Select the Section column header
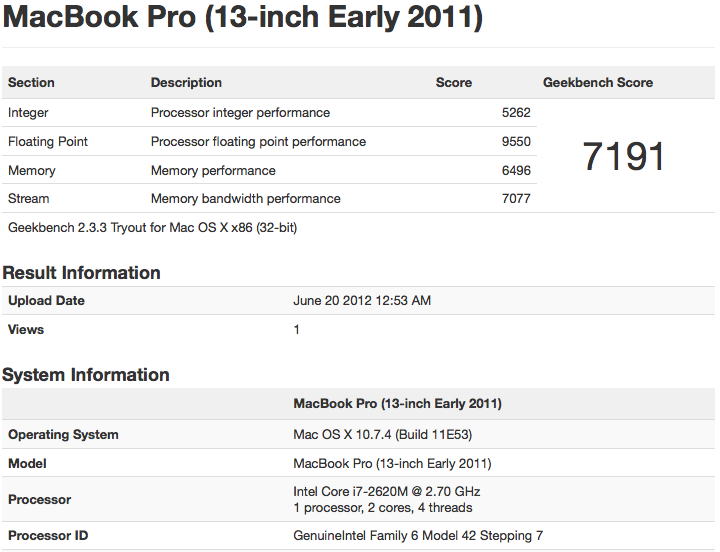This screenshot has height=552, width=720. pyautogui.click(x=31, y=83)
